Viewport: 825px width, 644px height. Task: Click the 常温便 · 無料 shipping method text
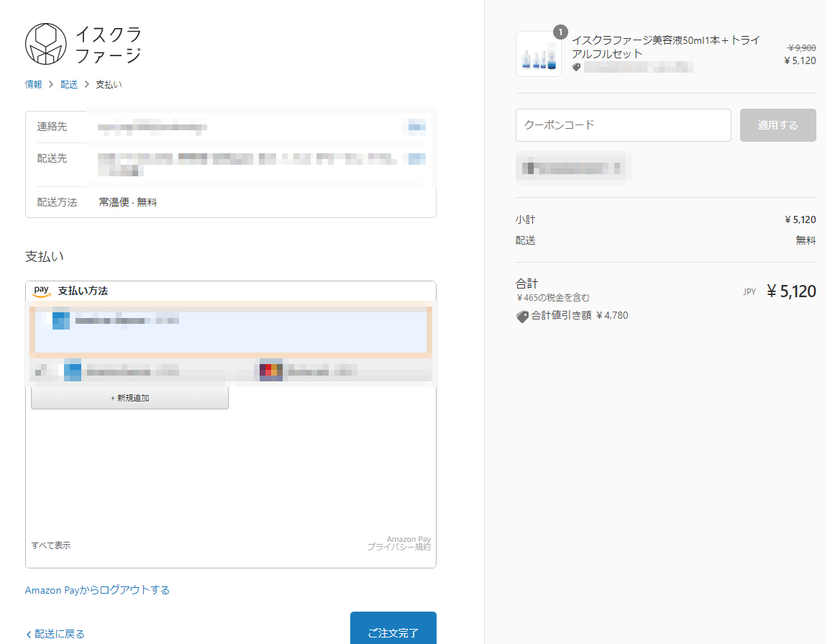point(128,202)
